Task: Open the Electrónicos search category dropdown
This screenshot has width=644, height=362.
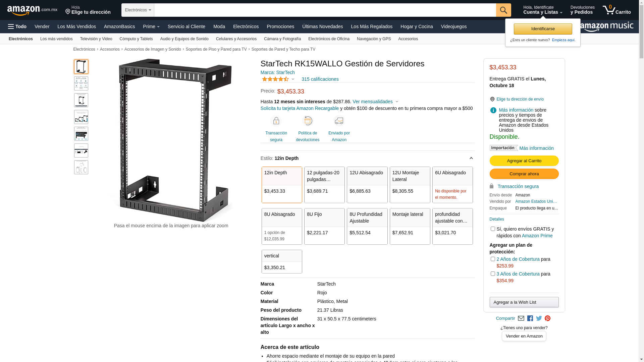Action: point(138,10)
